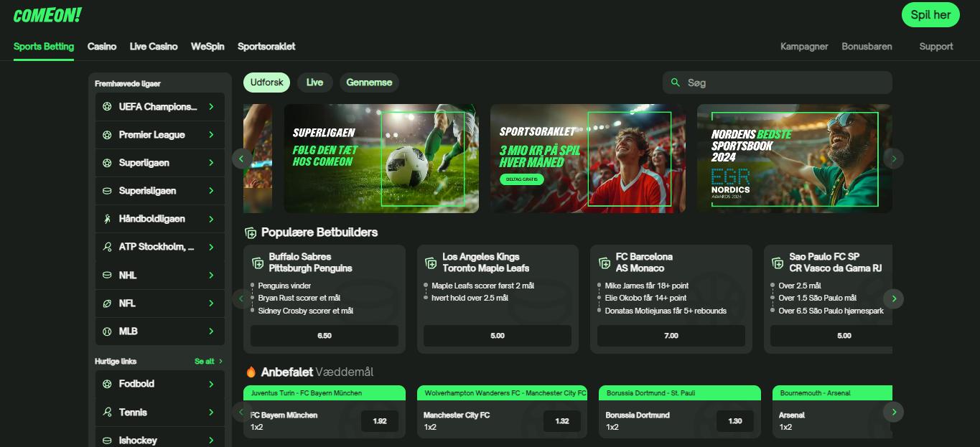Click the NHL puck icon
Viewport: 980px width, 447px height.
(x=107, y=275)
